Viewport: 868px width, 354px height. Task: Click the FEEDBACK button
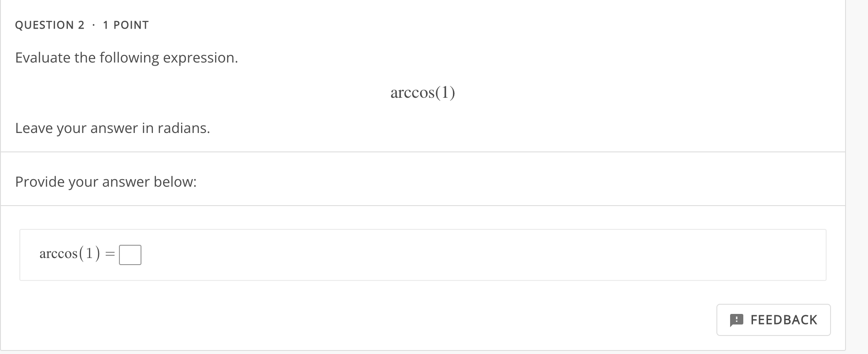click(773, 320)
